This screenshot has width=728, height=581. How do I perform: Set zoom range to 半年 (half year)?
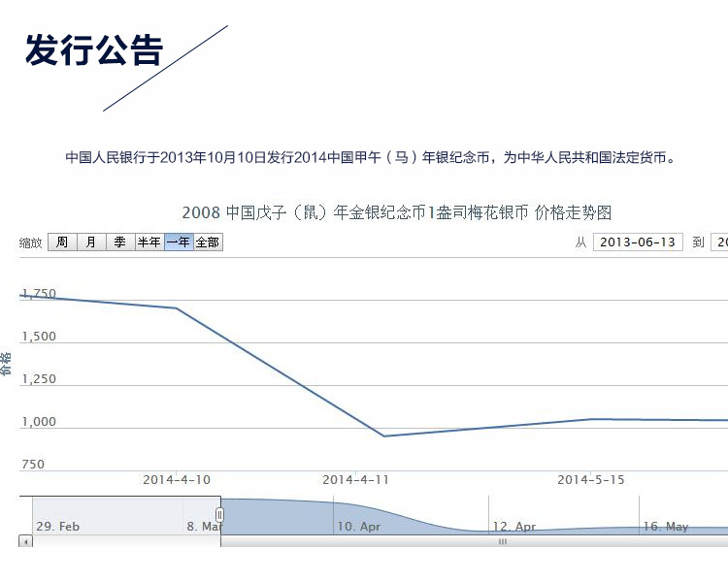pyautogui.click(x=149, y=242)
